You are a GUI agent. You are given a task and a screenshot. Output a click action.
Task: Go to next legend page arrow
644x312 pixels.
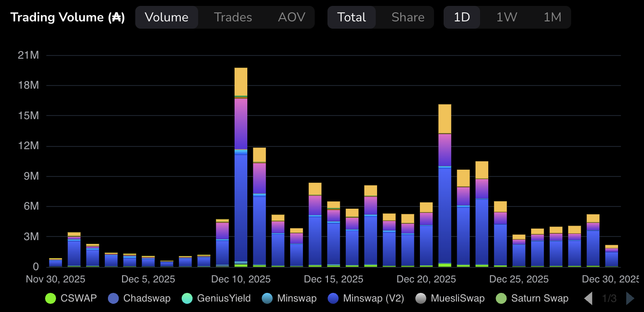click(630, 298)
